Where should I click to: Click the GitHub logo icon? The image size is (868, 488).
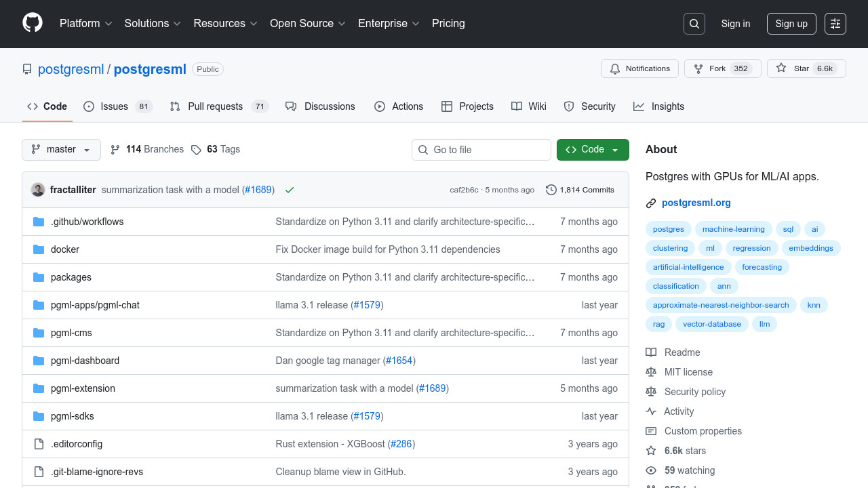pos(32,24)
